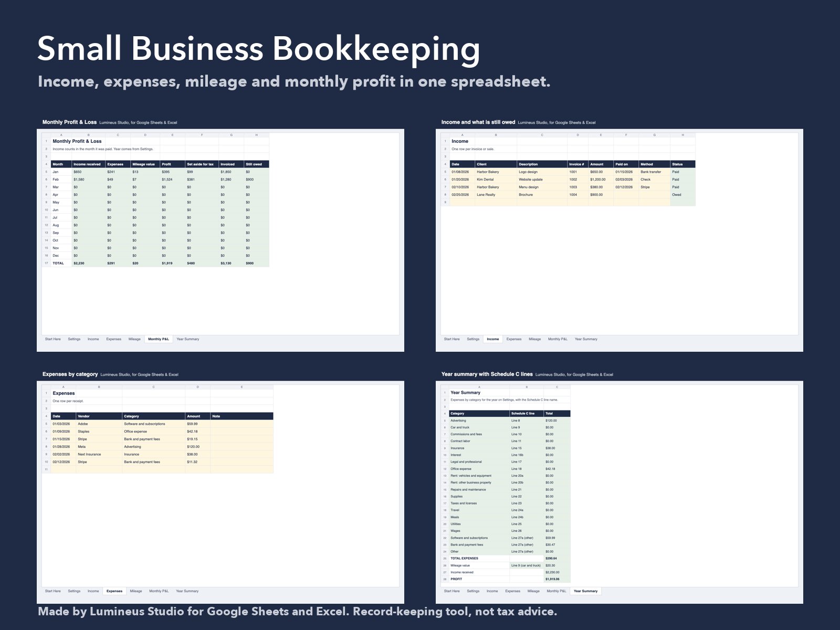Click the "Bank transfer" method cell
840x630 pixels.
pos(654,172)
